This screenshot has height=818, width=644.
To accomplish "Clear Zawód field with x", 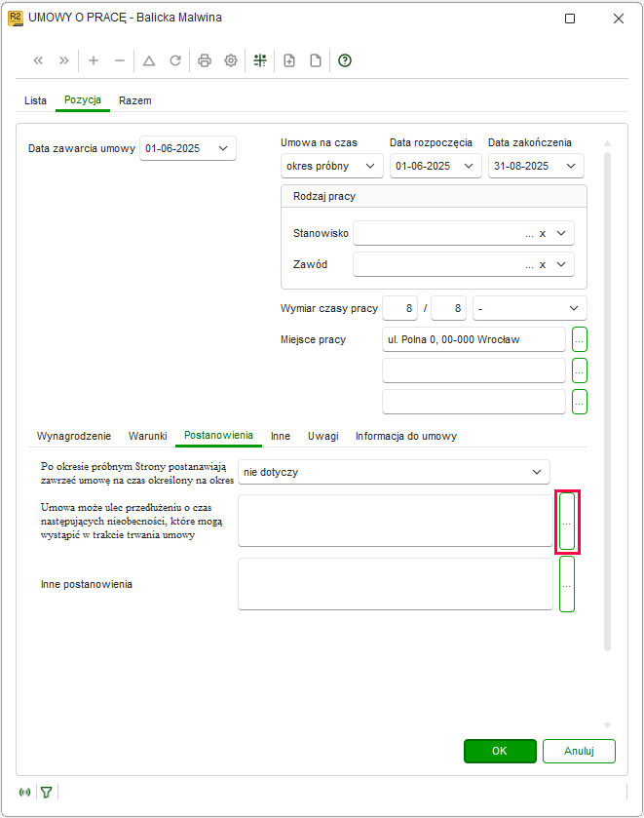I will 543,265.
